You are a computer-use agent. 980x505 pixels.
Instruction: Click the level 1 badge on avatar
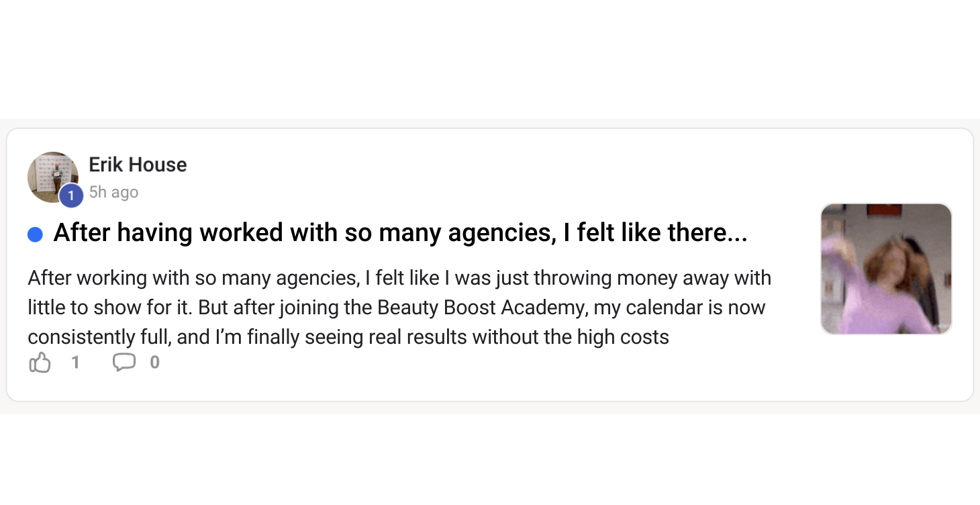(x=71, y=196)
